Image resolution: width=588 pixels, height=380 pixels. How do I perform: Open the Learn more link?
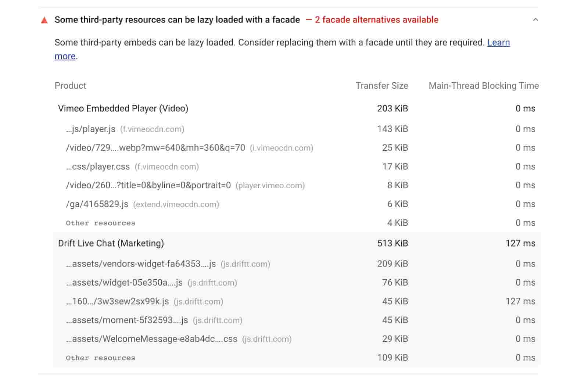click(498, 43)
